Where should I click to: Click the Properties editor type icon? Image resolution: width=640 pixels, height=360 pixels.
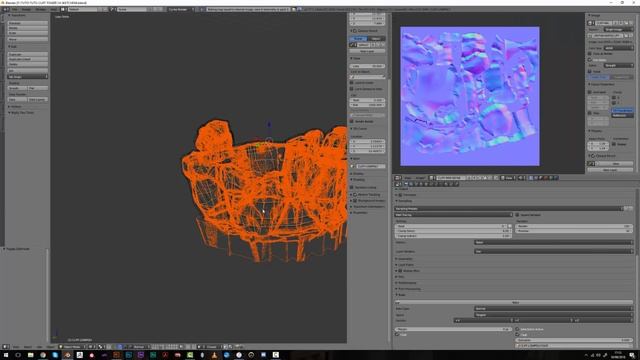pyautogui.click(x=398, y=184)
